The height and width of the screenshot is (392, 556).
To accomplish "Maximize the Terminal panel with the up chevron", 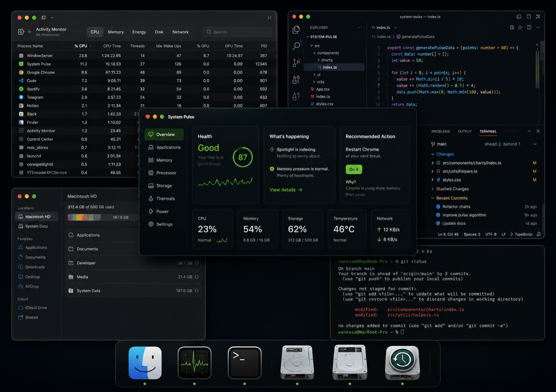I will click(529, 131).
